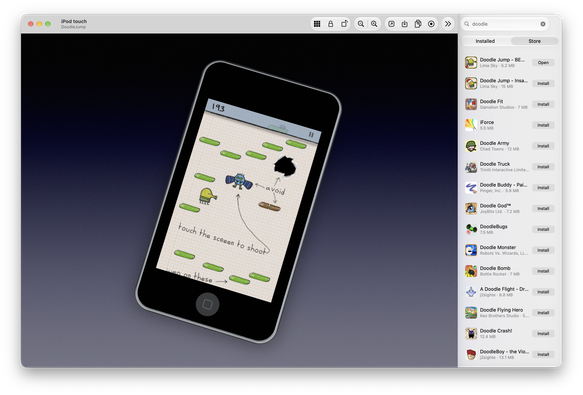Screen dimensions: 583x395
Task: Click the play media toolbar icon
Action: pos(391,24)
